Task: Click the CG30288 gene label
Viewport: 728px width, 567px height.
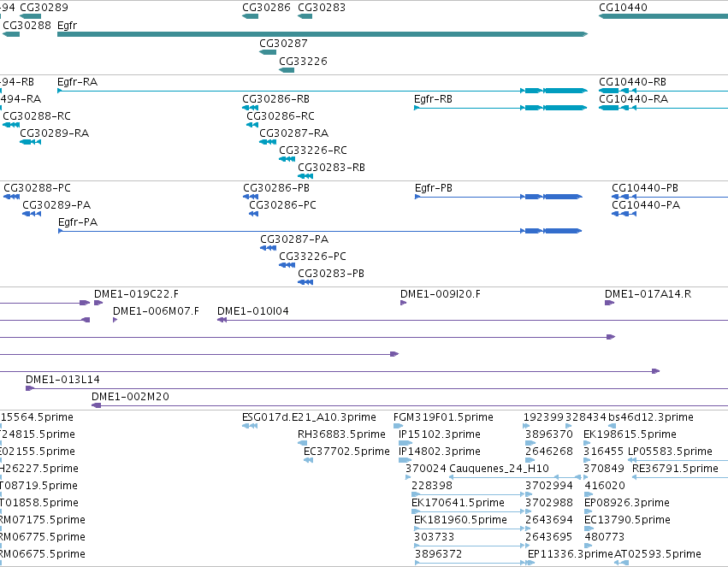Action: [x=27, y=25]
